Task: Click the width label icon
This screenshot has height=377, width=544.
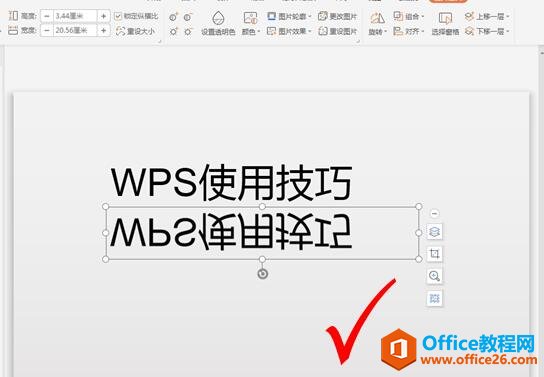Action: point(13,31)
